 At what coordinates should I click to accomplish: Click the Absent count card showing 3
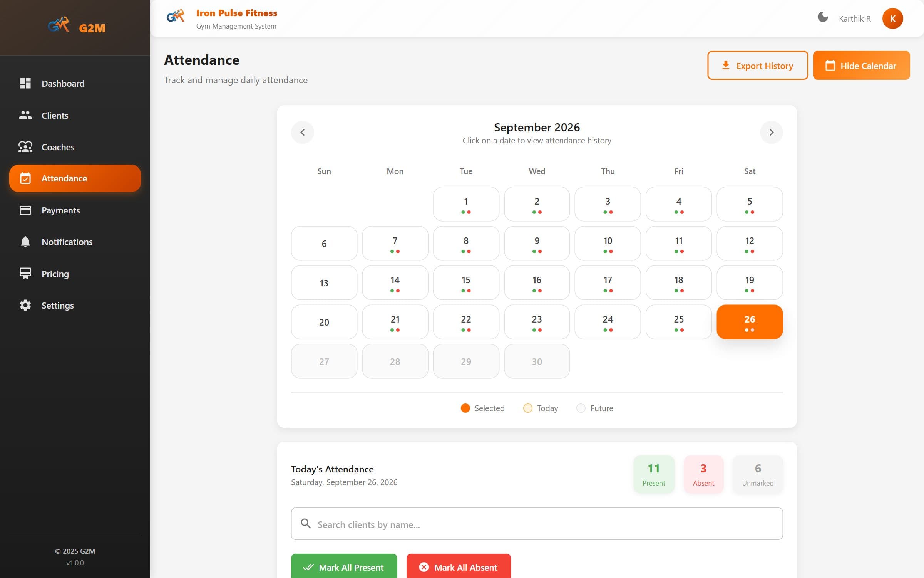[x=703, y=474]
